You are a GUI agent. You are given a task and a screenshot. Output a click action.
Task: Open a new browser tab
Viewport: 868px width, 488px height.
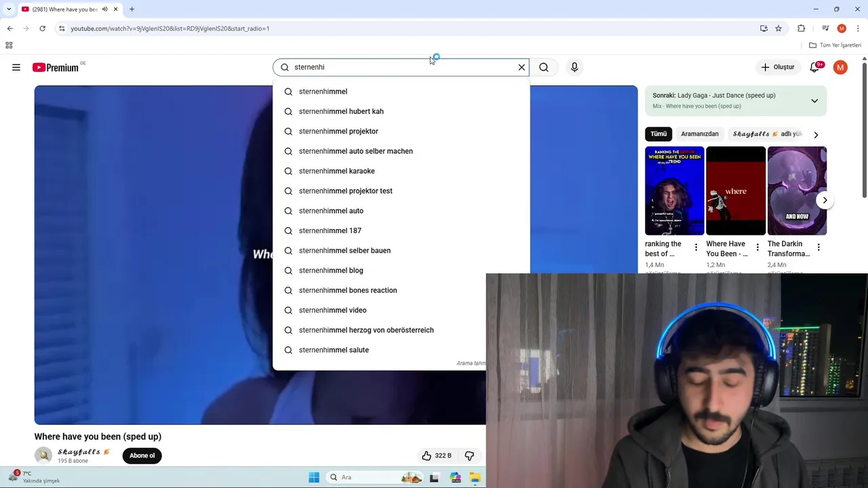point(132,9)
